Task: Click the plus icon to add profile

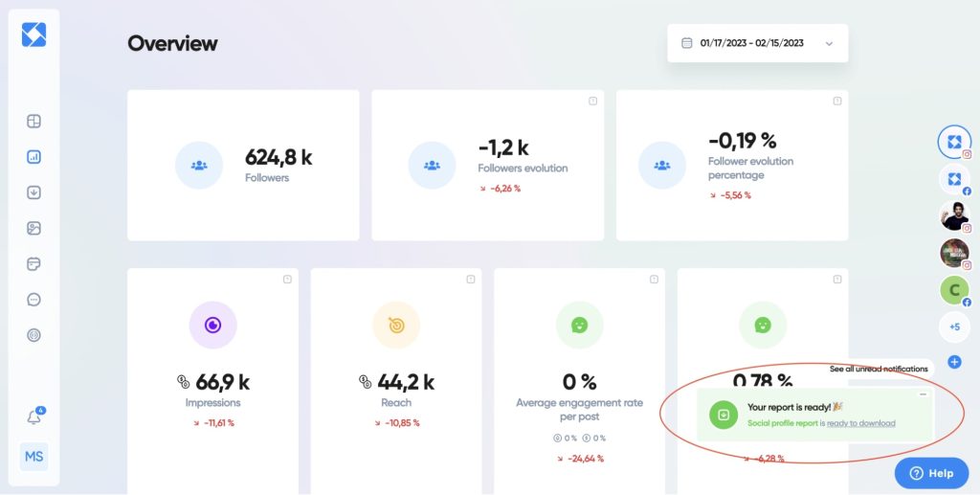Action: [x=954, y=362]
